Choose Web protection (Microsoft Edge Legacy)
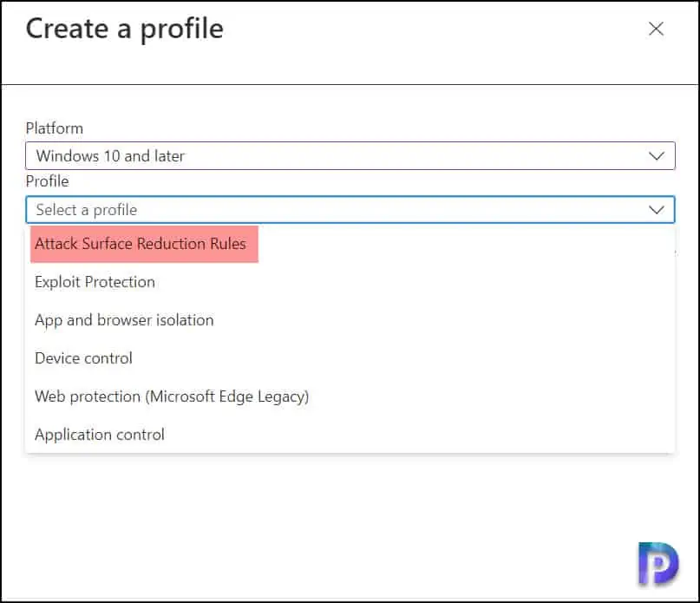The image size is (700, 603). [x=350, y=397]
